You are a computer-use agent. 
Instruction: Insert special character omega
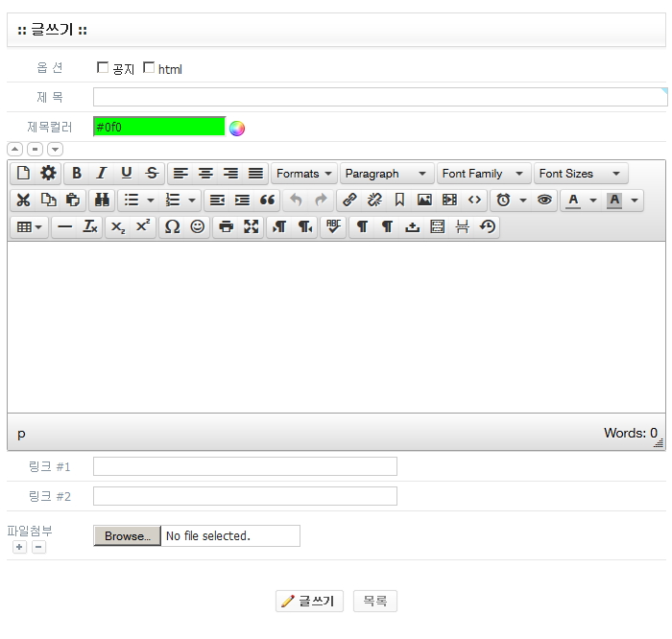coord(172,227)
